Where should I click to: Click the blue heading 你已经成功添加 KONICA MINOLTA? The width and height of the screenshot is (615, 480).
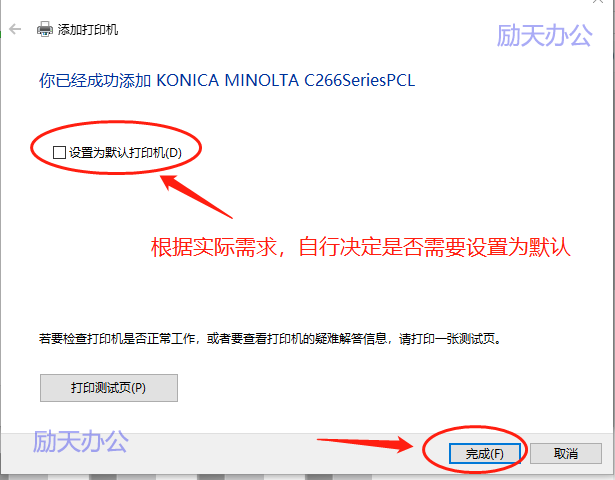[169, 80]
